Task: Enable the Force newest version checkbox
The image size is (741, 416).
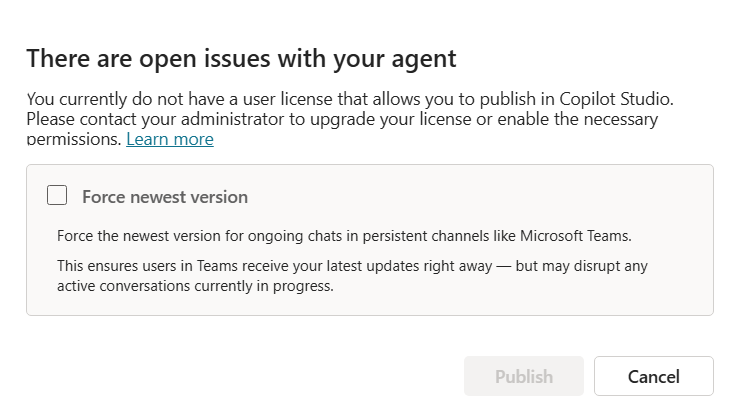Action: 57,195
